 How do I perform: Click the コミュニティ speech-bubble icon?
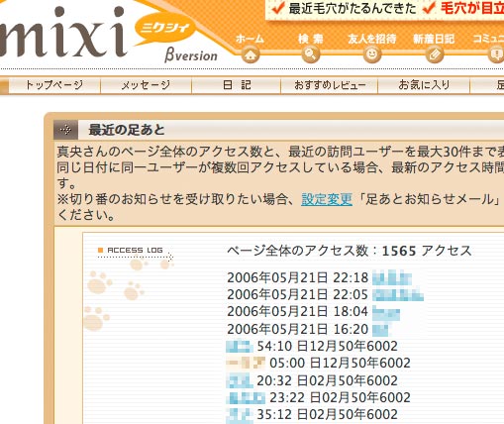coord(496,54)
